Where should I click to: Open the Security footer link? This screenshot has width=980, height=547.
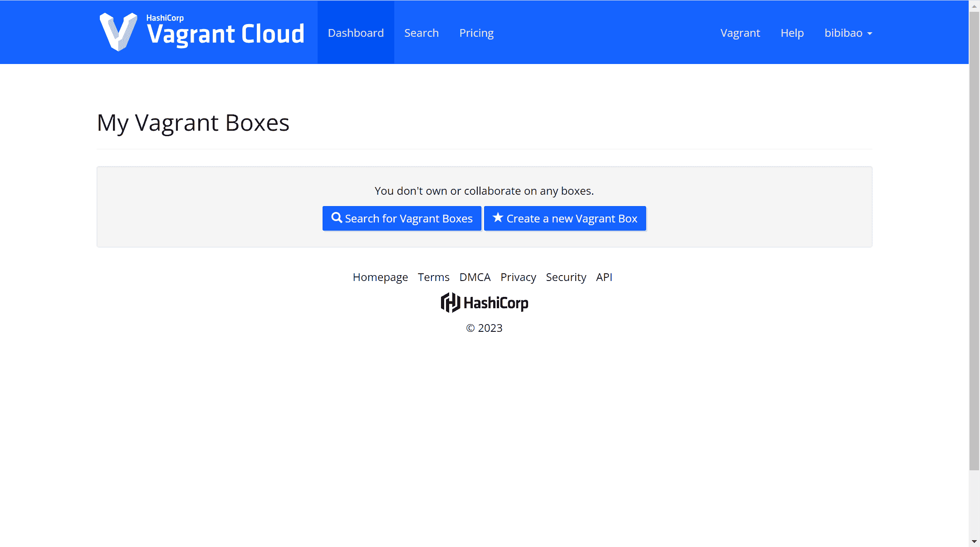[566, 277]
